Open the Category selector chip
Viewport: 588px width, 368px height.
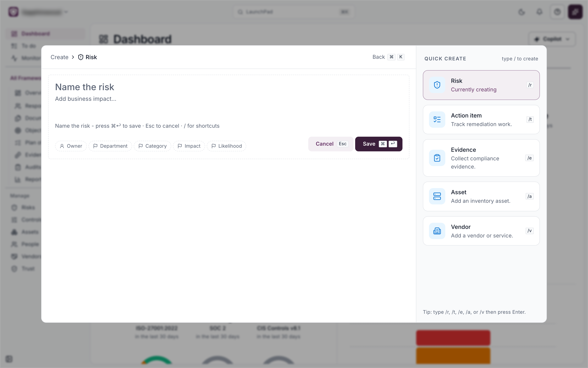(x=153, y=146)
